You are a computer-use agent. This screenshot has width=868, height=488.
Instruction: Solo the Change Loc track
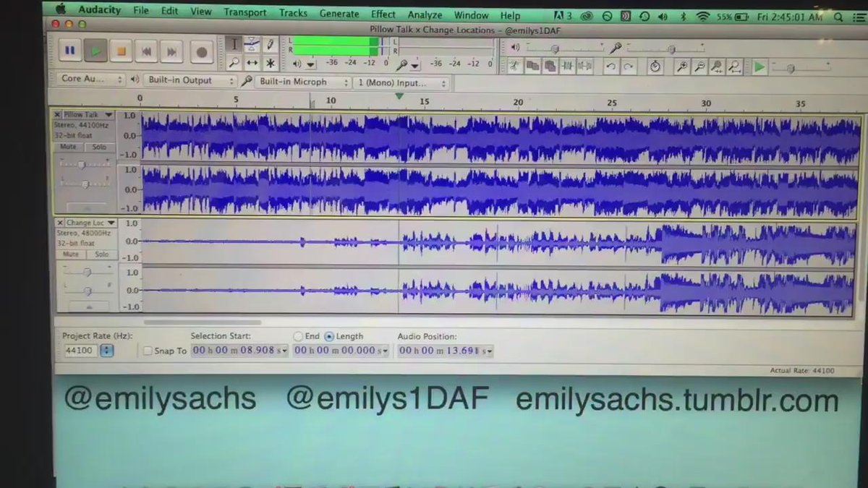(101, 254)
